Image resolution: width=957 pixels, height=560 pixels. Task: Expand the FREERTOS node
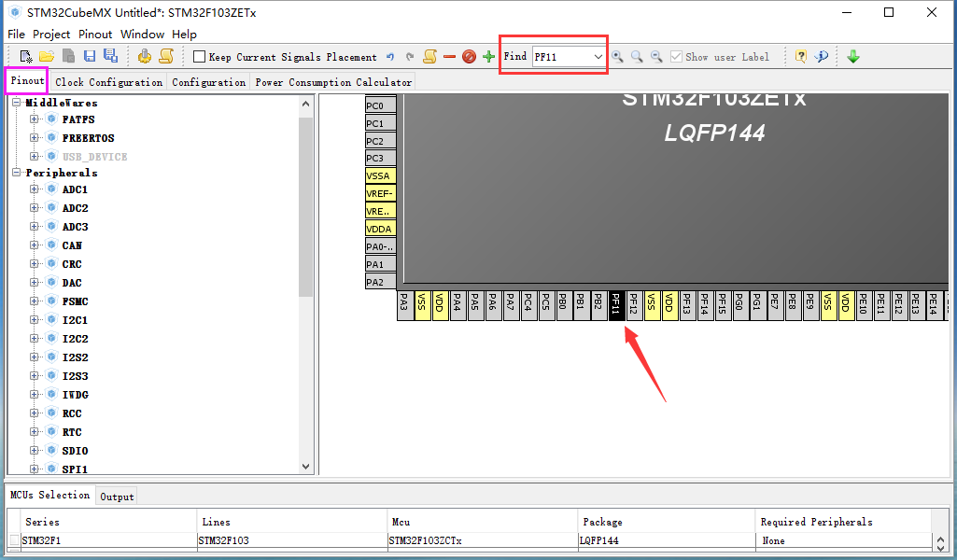click(x=35, y=137)
